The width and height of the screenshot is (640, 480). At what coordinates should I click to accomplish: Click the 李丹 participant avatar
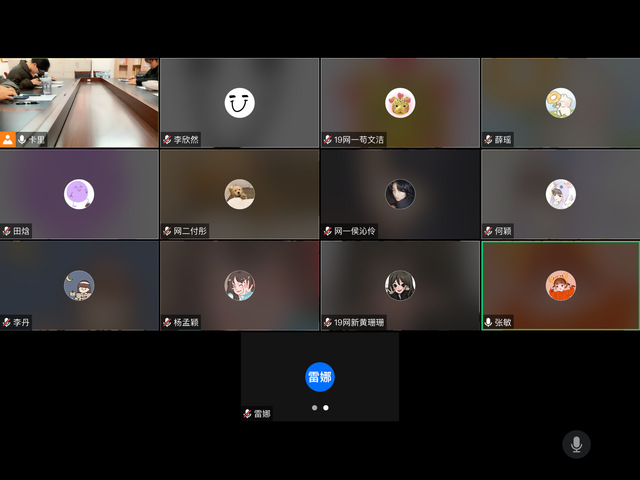(x=79, y=285)
